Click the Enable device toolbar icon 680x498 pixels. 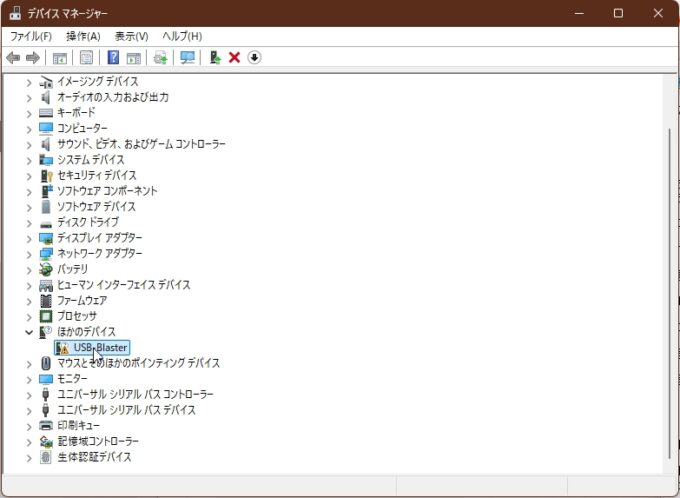[x=215, y=57]
